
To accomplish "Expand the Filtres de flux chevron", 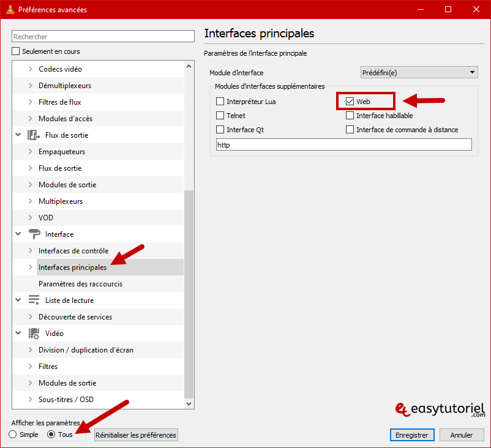I will [x=31, y=102].
